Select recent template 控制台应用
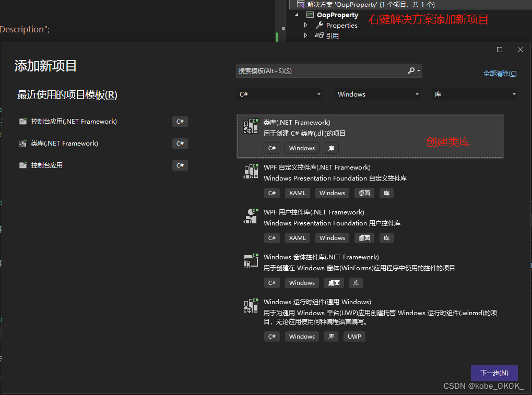 click(103, 165)
